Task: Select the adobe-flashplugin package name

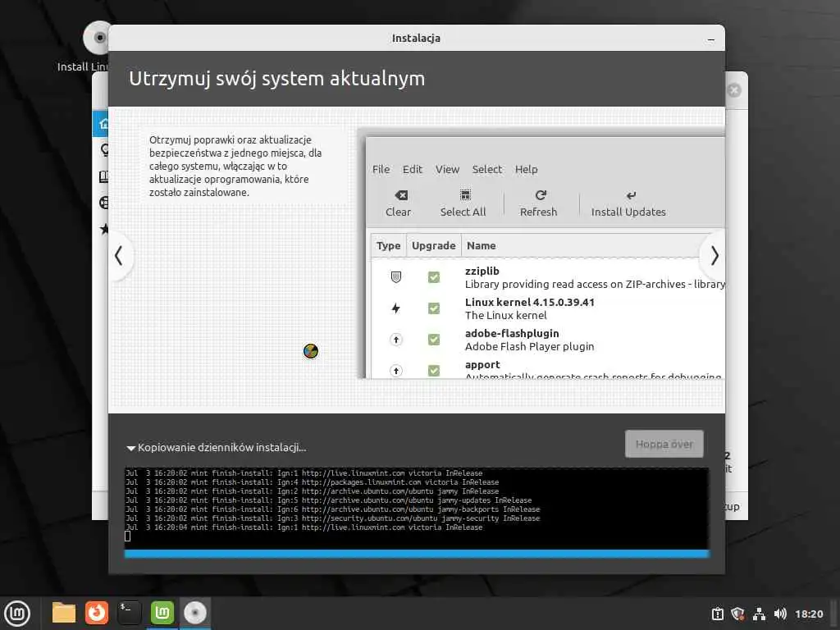Action: [x=512, y=333]
